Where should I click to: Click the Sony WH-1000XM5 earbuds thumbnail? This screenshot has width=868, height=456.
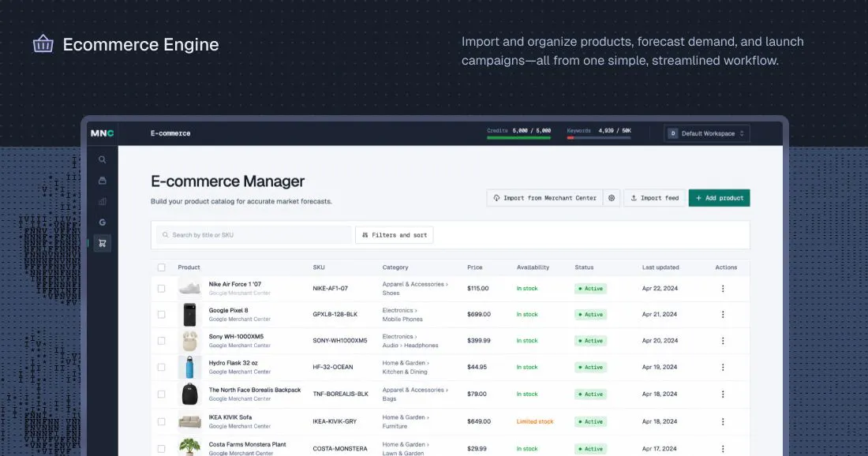(x=190, y=341)
